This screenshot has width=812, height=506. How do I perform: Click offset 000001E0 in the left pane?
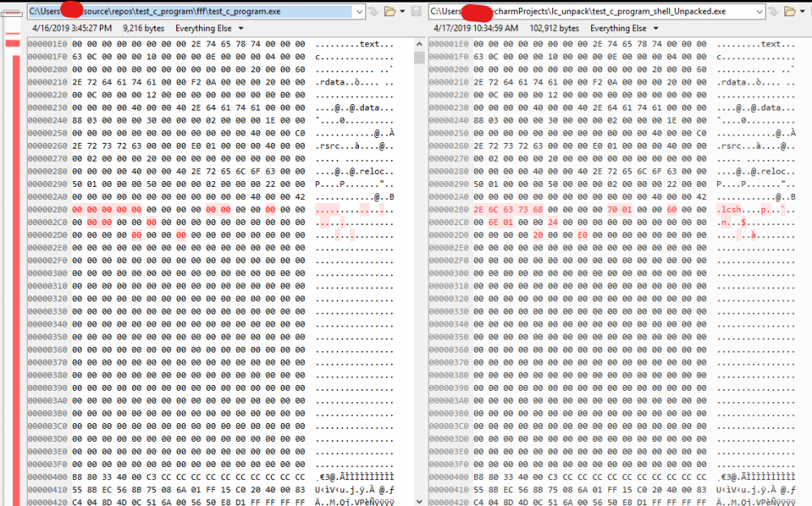point(47,44)
